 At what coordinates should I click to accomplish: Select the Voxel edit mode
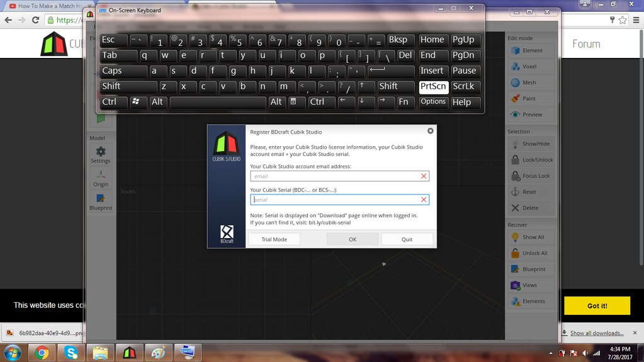pos(531,66)
